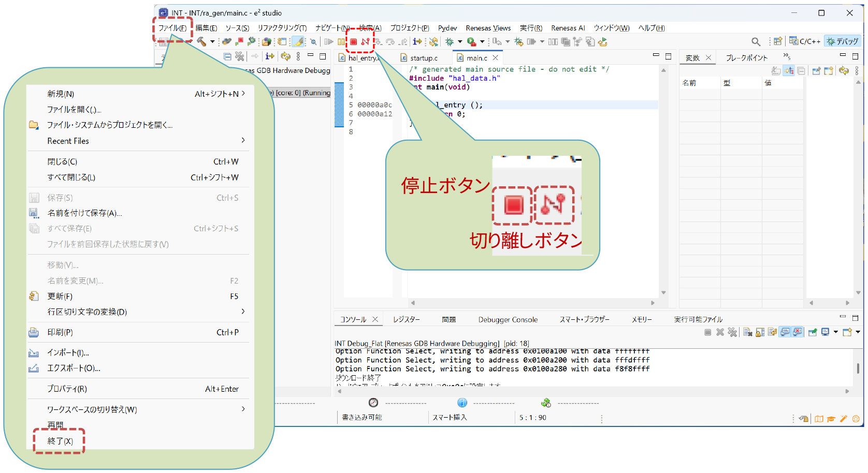Screen dimensions: 868x473
Task: Toggle Scroll Lock in console toolbar
Action: pos(760,332)
